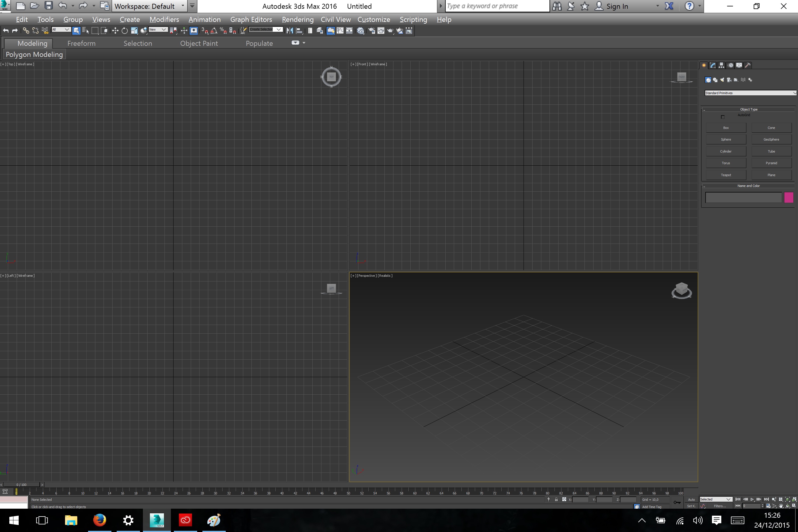Open the Utilities hammer panel
This screenshot has width=798, height=532.
pos(748,65)
